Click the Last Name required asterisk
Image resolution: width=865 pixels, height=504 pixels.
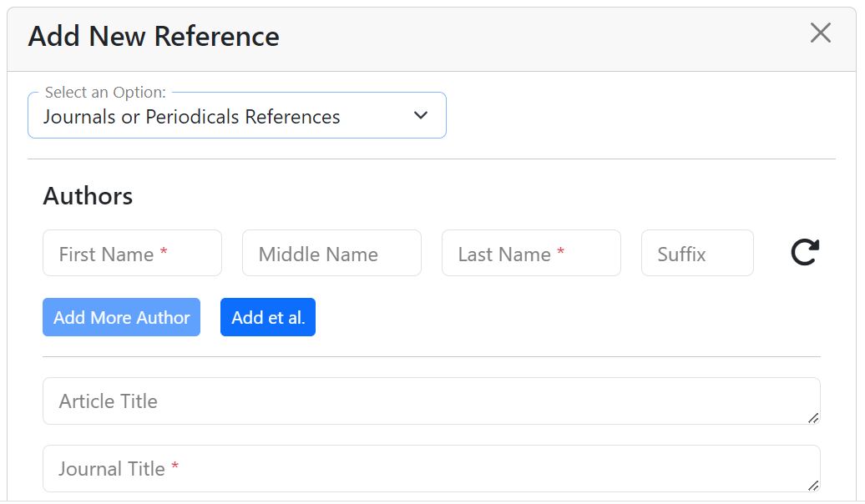pos(561,253)
